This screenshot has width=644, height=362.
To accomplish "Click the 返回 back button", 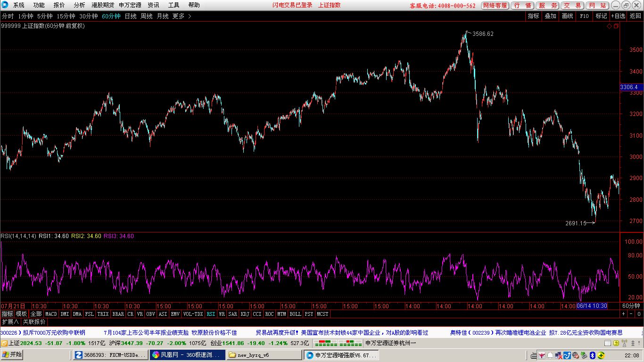I will point(636,16).
